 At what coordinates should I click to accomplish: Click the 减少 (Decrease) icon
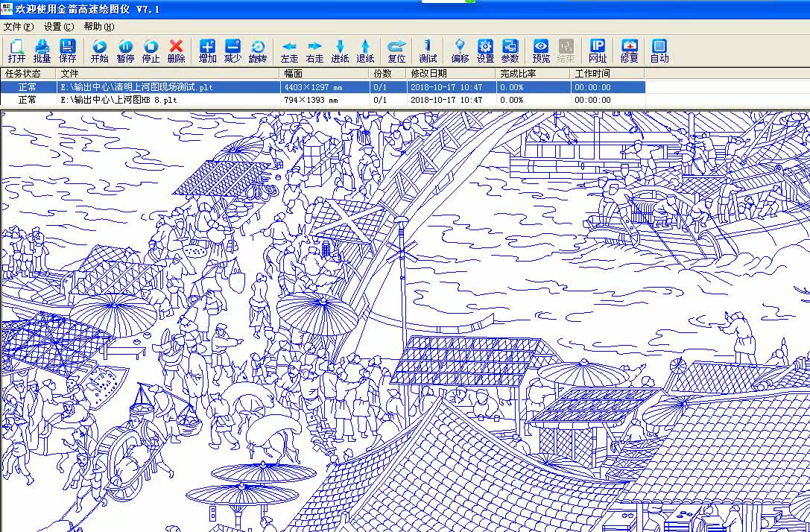pyautogui.click(x=233, y=51)
